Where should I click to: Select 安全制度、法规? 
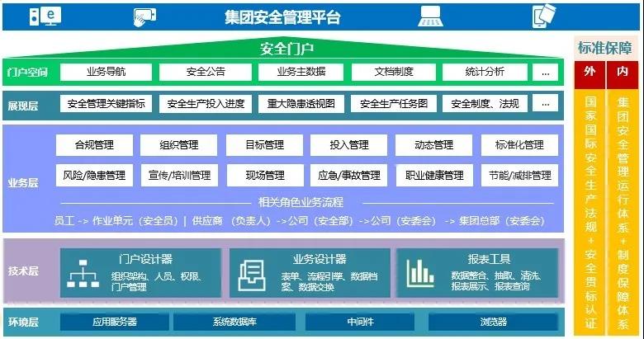point(485,103)
